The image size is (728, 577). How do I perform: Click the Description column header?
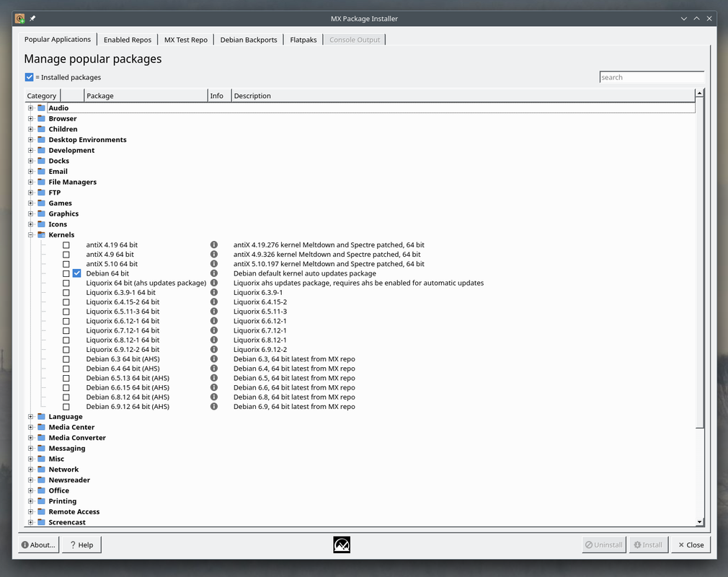click(463, 96)
